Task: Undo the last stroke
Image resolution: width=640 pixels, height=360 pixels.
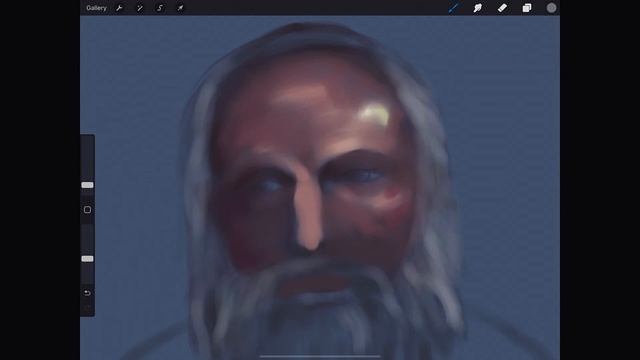Action: click(x=87, y=293)
